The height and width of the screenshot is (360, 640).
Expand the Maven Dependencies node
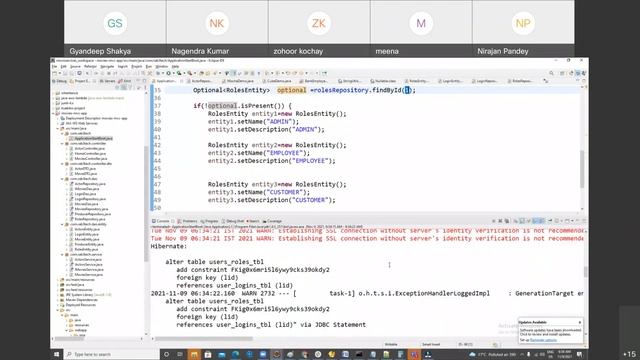point(58,300)
